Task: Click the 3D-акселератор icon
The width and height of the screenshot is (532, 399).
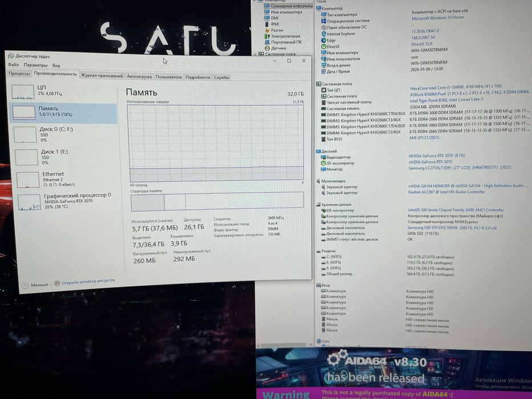Action: click(x=323, y=163)
